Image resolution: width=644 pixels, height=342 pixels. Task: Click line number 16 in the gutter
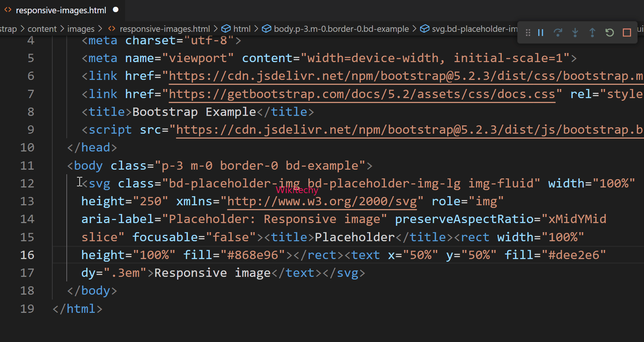(27, 255)
